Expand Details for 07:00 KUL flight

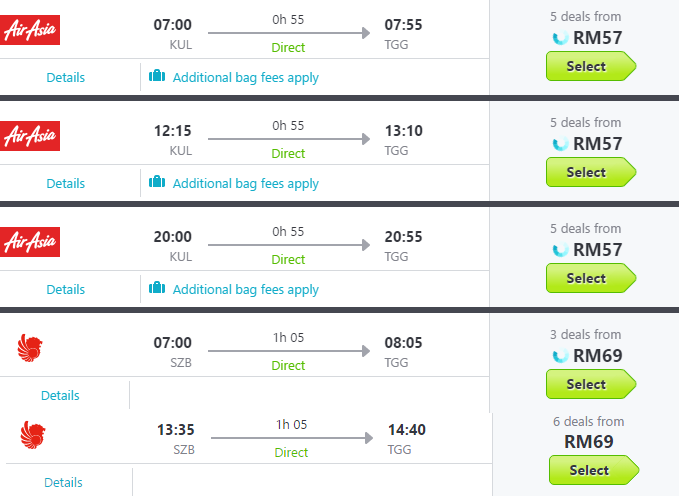[x=66, y=77]
